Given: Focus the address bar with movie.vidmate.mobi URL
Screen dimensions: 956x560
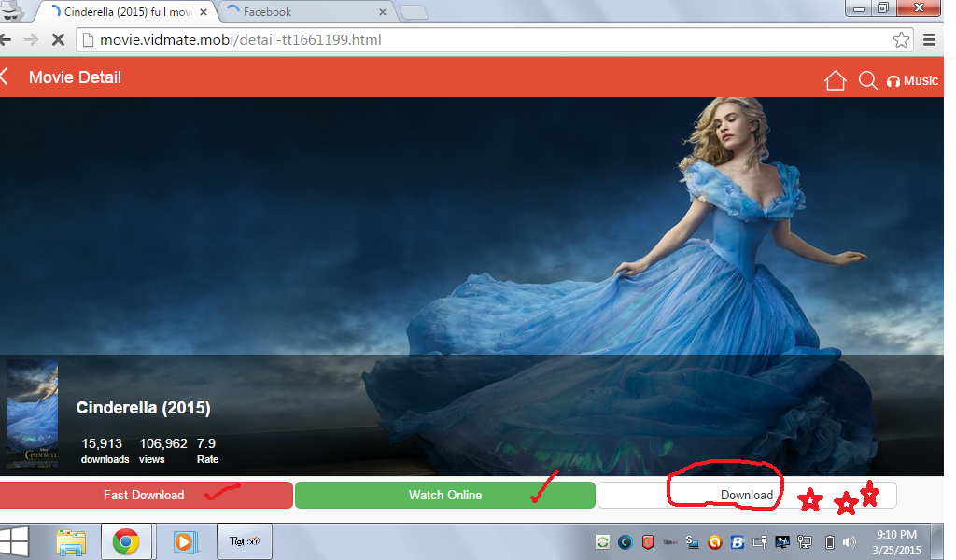Looking at the screenshot, I should [x=495, y=39].
